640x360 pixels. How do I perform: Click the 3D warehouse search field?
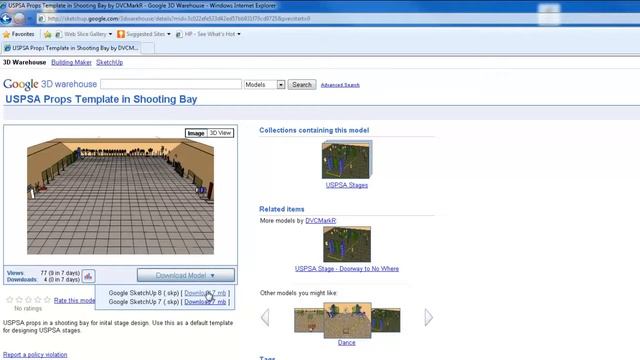tap(171, 84)
